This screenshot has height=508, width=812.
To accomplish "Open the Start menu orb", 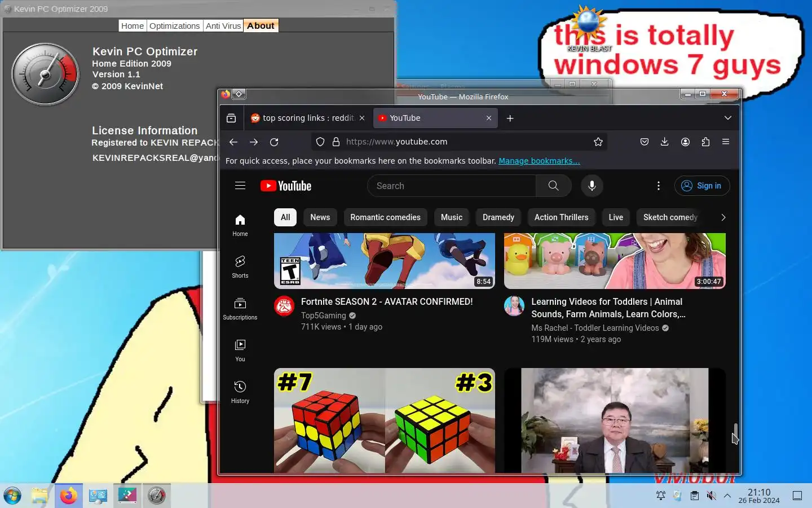I will (12, 496).
